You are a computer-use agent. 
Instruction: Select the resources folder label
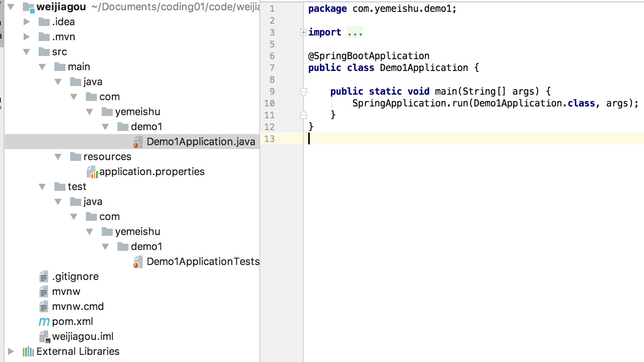coord(107,157)
